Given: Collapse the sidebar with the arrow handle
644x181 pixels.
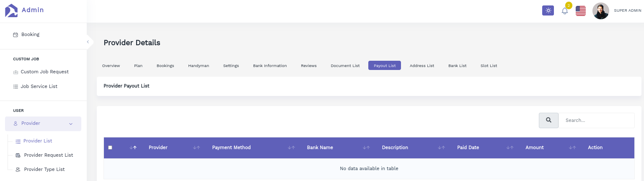Looking at the screenshot, I should point(88,41).
